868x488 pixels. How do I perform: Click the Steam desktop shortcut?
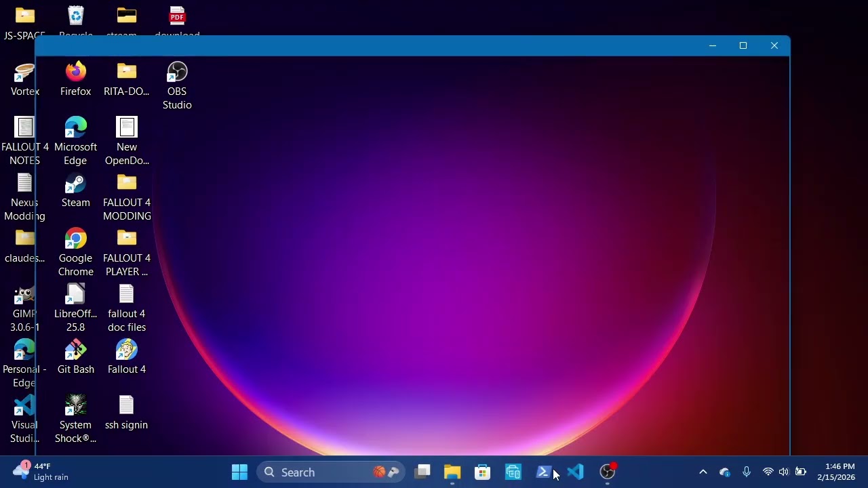pos(75,191)
